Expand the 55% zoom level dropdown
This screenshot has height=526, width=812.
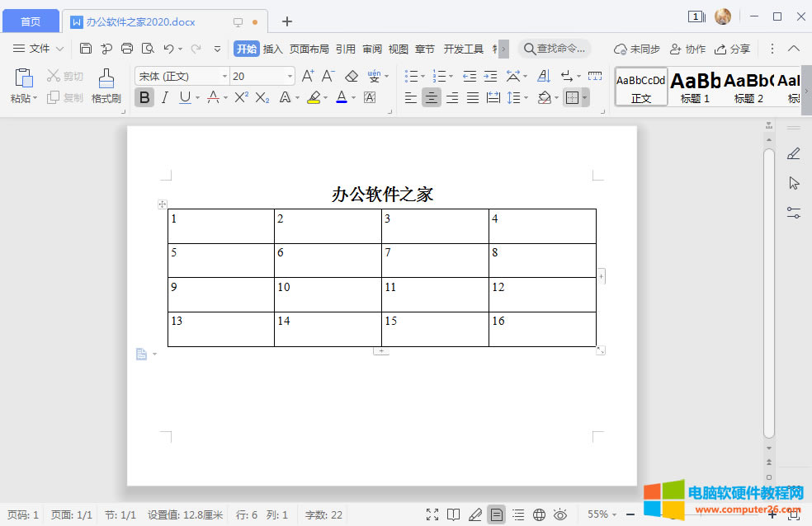pyautogui.click(x=603, y=514)
